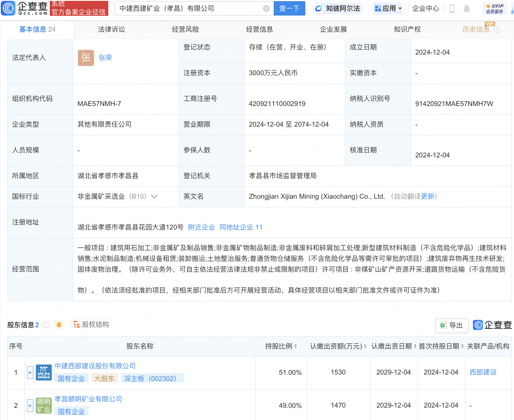Click the mobile phone icon

pos(452,9)
